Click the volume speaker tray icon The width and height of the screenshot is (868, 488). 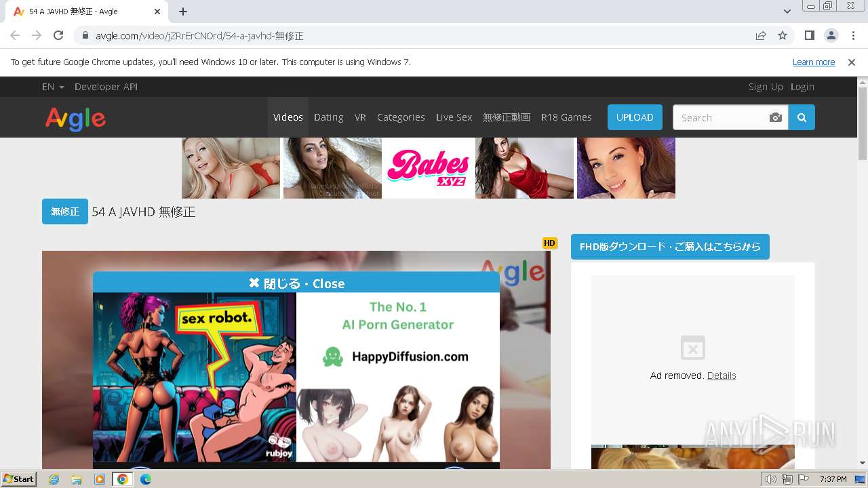[771, 479]
